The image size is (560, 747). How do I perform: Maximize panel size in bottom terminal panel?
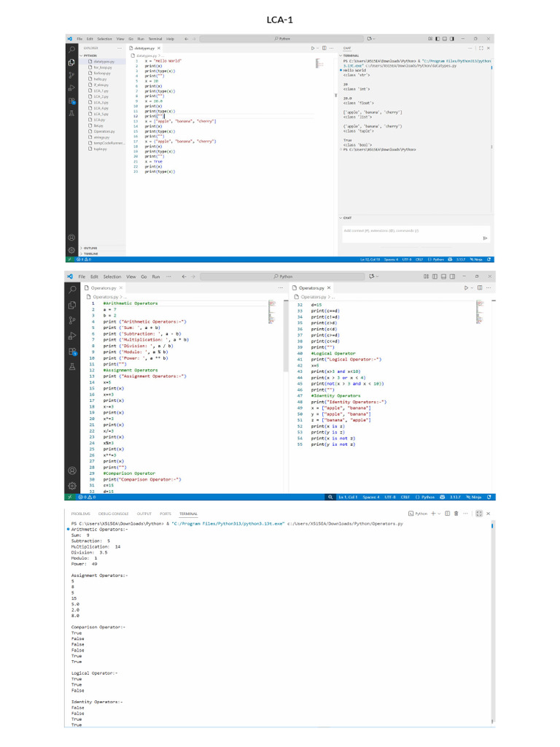pyautogui.click(x=479, y=514)
